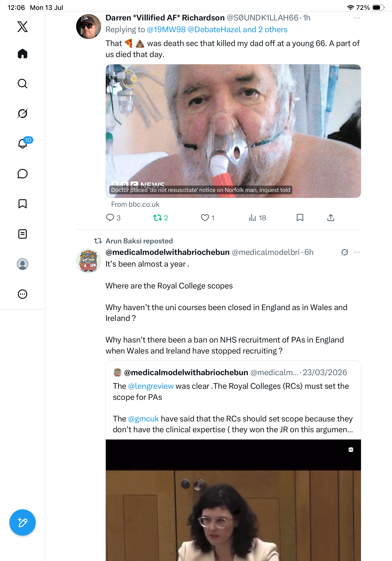Open Notifications bell with 10 badge
The image size is (392, 561).
click(23, 144)
